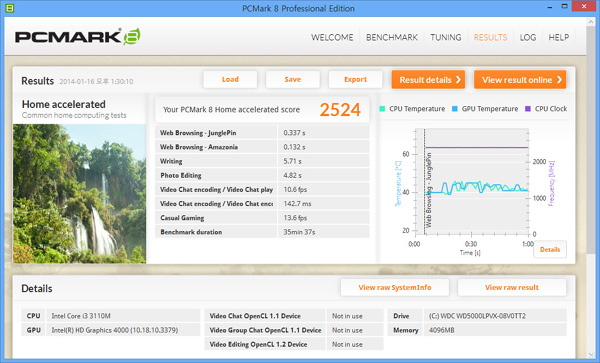Click the 4096MB memory value
Viewport: 600px width, 363px height.
click(x=442, y=330)
